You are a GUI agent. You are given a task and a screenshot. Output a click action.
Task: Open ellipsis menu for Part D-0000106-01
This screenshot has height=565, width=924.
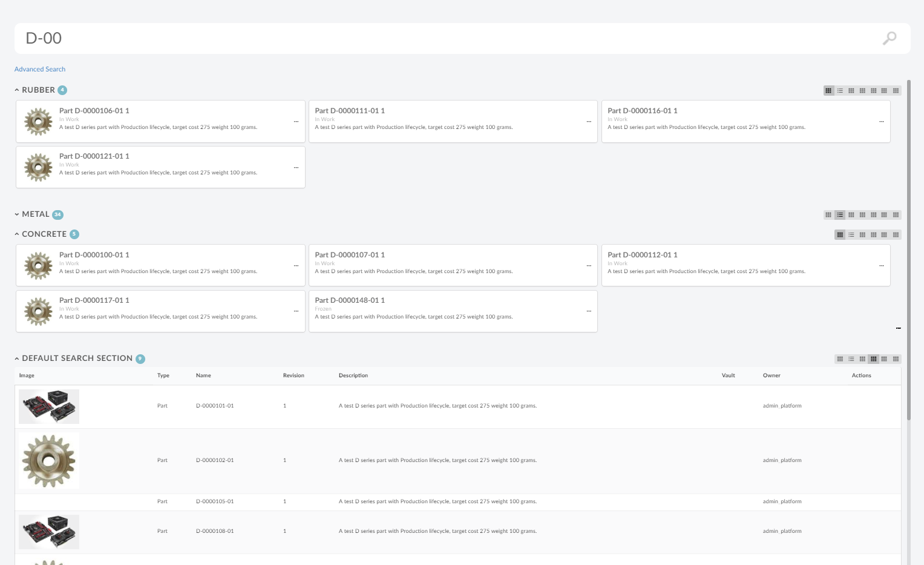click(296, 122)
